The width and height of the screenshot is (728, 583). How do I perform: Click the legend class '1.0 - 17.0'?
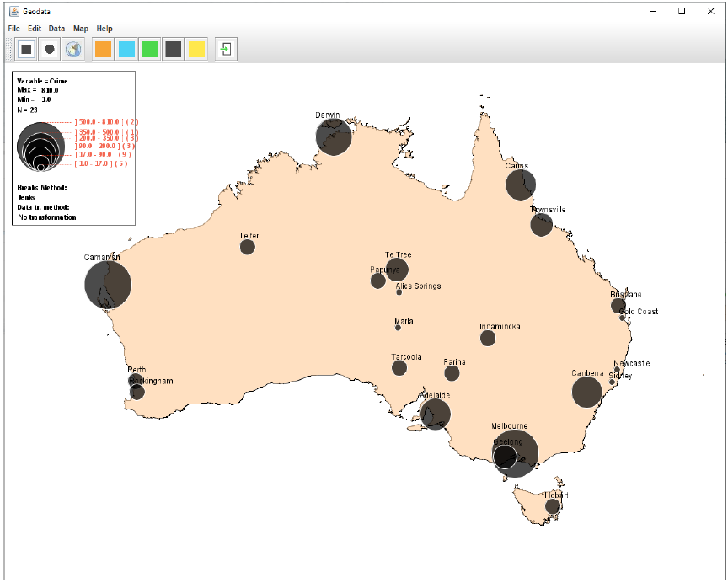101,163
